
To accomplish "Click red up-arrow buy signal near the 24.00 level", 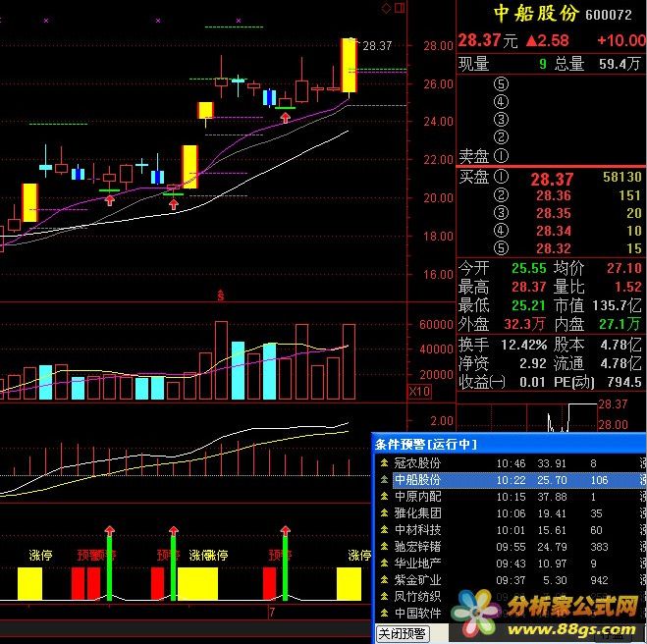I will point(285,118).
